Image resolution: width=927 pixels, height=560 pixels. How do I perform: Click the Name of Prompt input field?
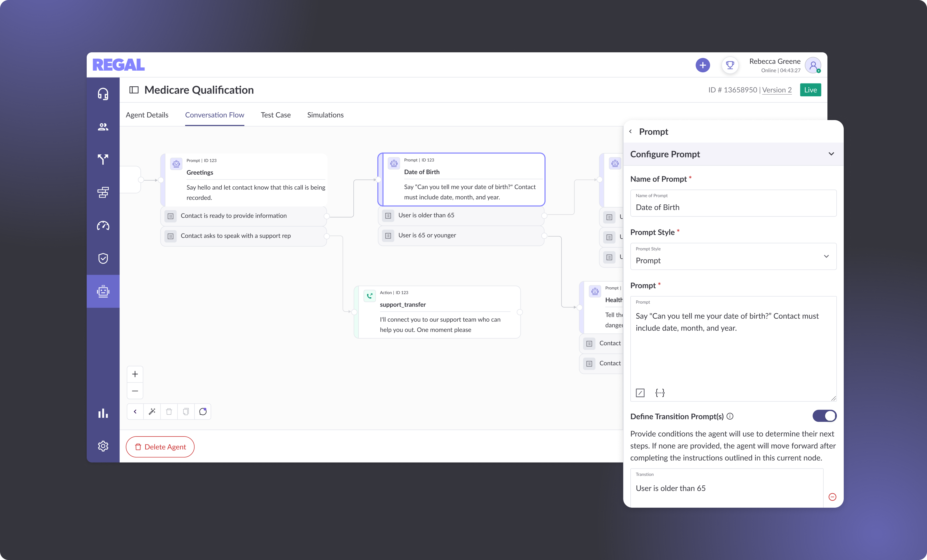(x=733, y=203)
